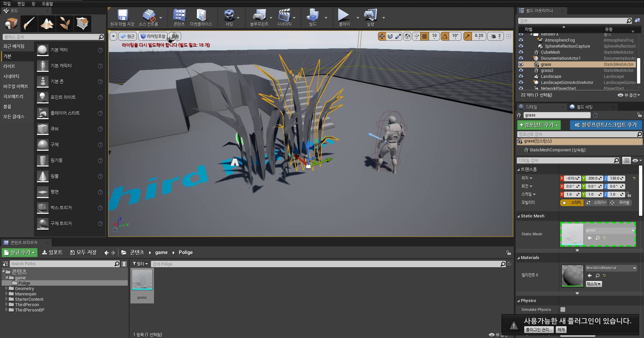Image resolution: width=644 pixels, height=338 pixels.
Task: Open WorldGridMaterial material dropdown
Action: (x=611, y=268)
